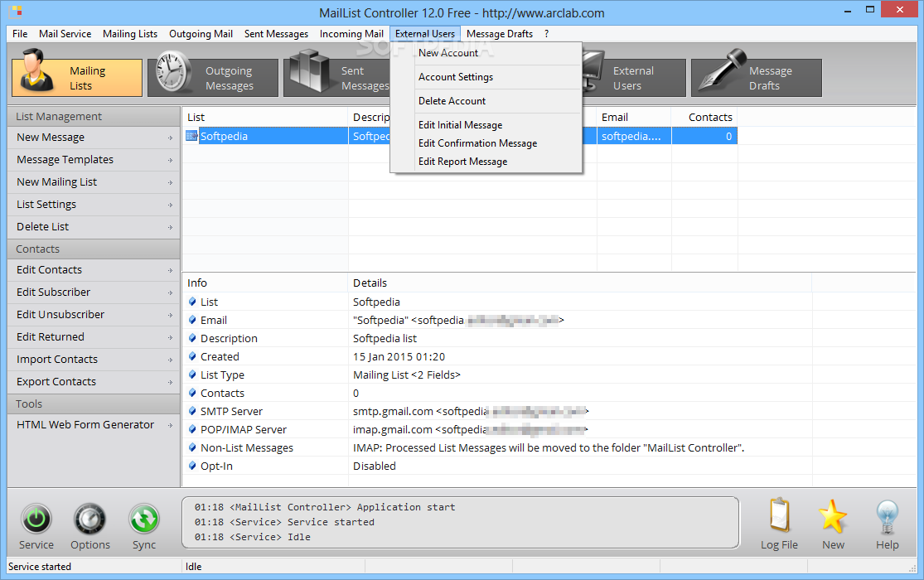Click Edit Returned in sidebar
The image size is (924, 580).
coord(94,337)
